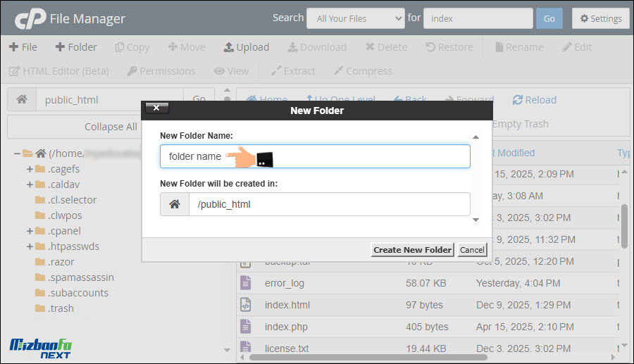The width and height of the screenshot is (634, 364).
Task: Click the file list vertical scrollbar
Action: click(624, 225)
